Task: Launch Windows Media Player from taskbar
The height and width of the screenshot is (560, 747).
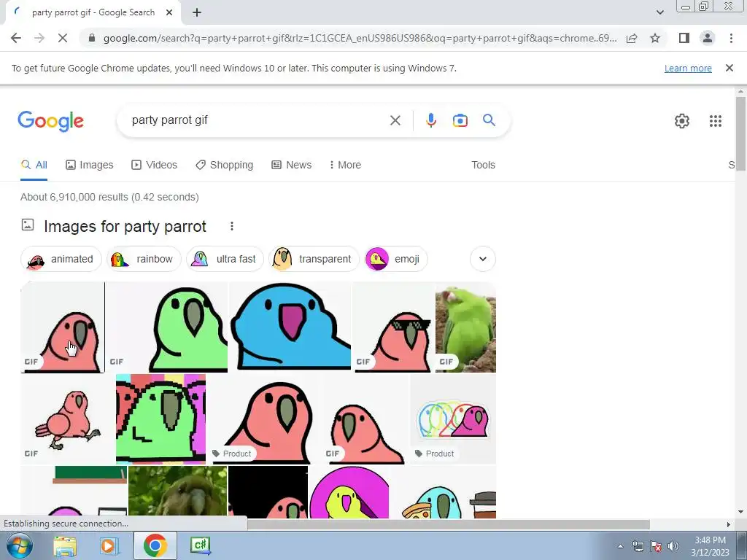Action: (x=109, y=545)
